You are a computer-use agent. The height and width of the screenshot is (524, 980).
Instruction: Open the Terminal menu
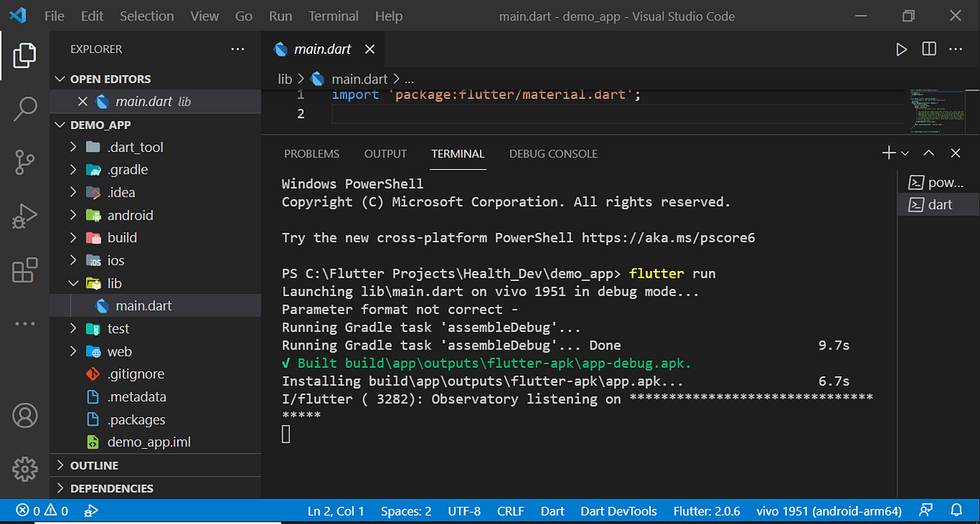tap(333, 16)
